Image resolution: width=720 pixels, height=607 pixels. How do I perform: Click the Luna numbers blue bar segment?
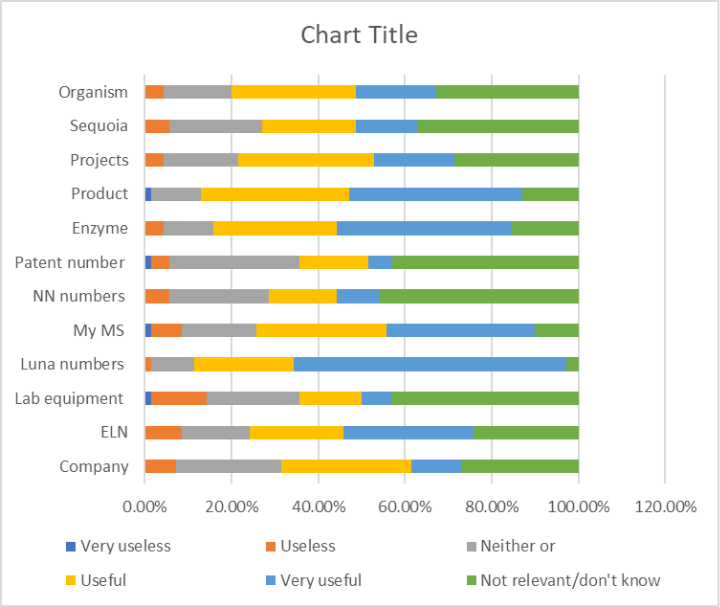430,365
